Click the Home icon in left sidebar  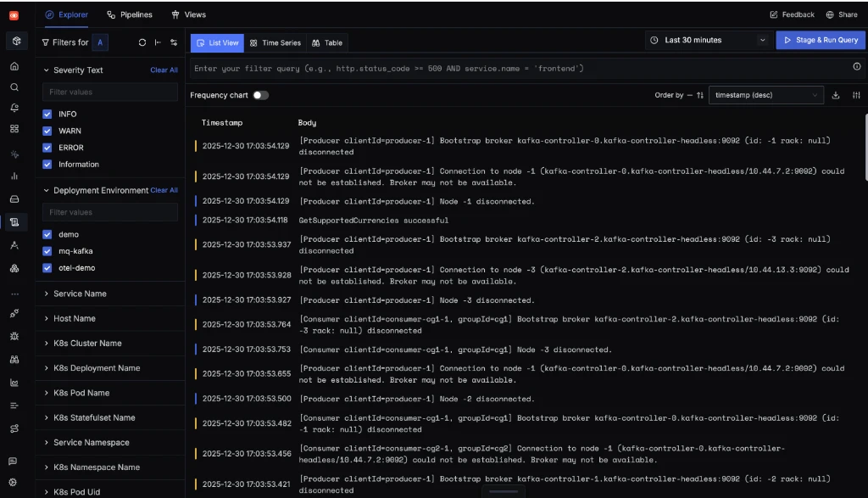coord(14,66)
